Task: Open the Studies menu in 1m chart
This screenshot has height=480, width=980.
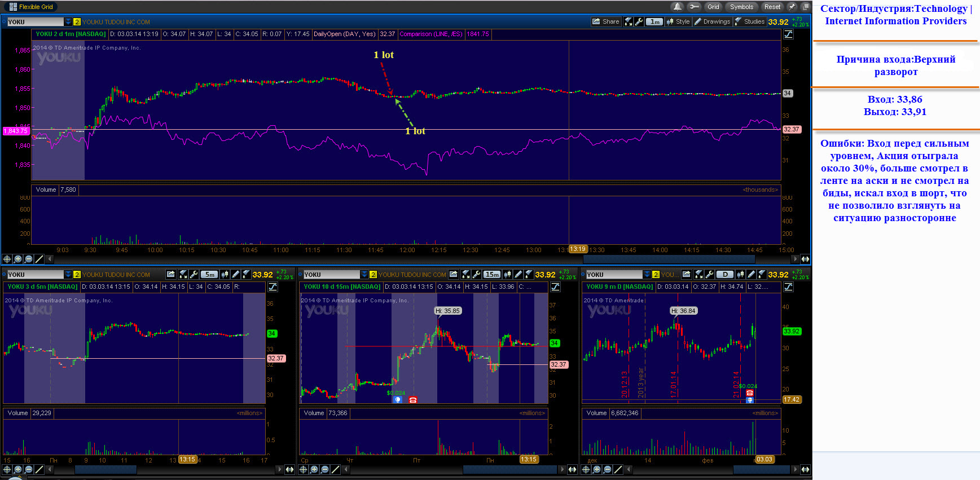Action: pyautogui.click(x=750, y=21)
